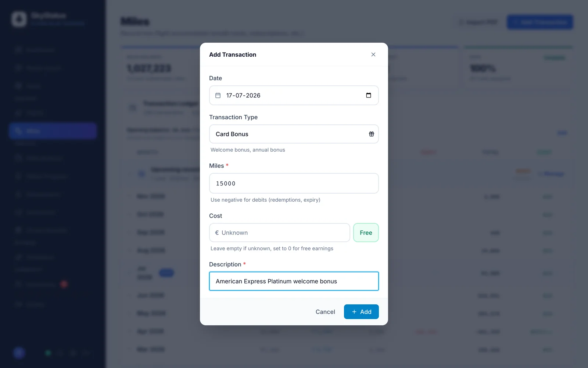
Task: Click the blurred Export PDF button
Action: click(x=478, y=22)
